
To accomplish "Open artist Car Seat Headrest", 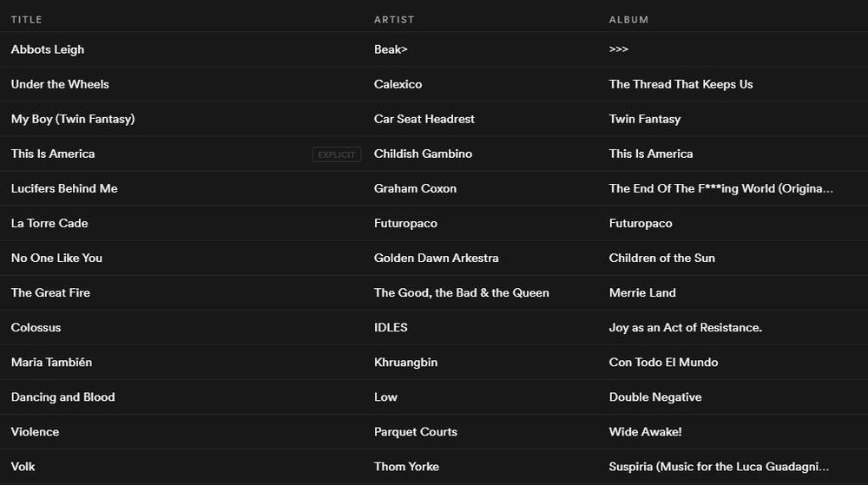I will point(424,119).
